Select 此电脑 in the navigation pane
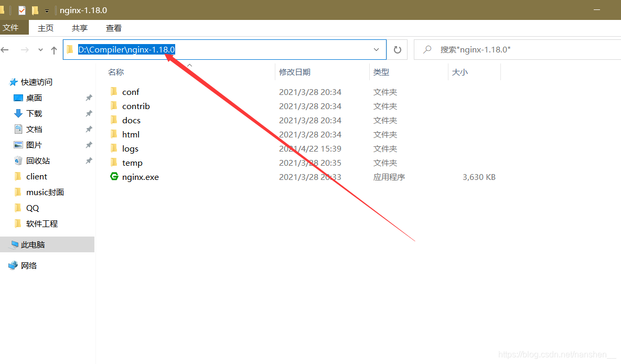Screen dimensions: 621x364 point(47,244)
